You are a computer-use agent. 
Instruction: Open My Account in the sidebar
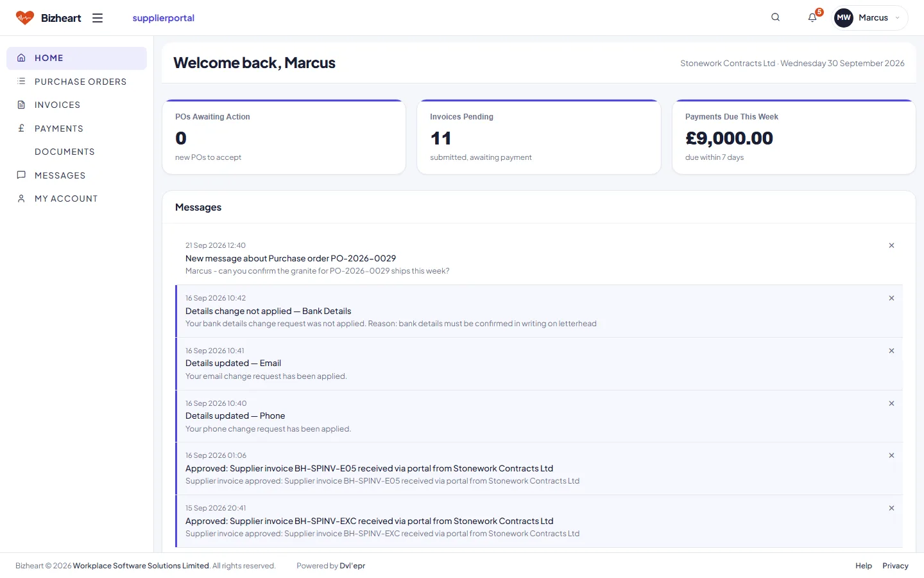(76, 198)
